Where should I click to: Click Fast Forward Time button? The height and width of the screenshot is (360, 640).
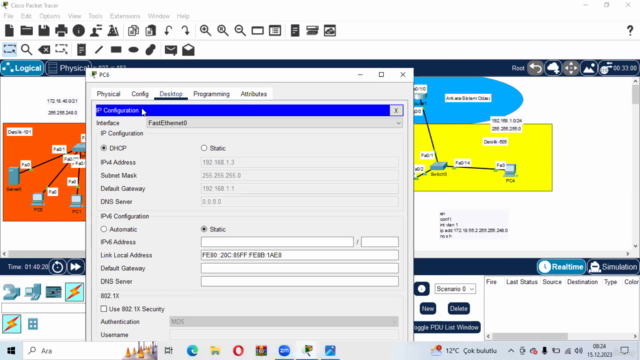[76, 267]
